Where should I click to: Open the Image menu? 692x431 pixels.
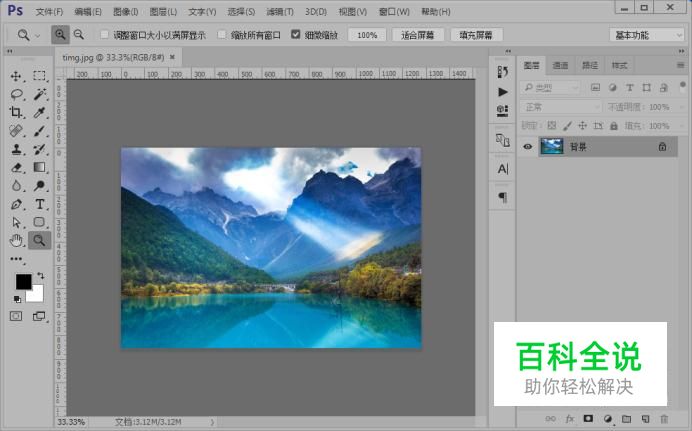(x=126, y=12)
